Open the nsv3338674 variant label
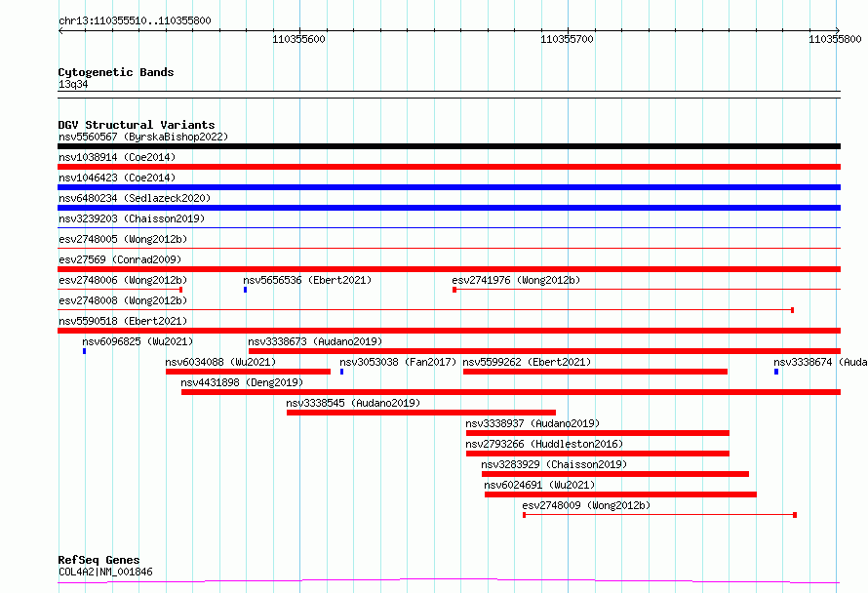This screenshot has width=868, height=593. tap(820, 362)
